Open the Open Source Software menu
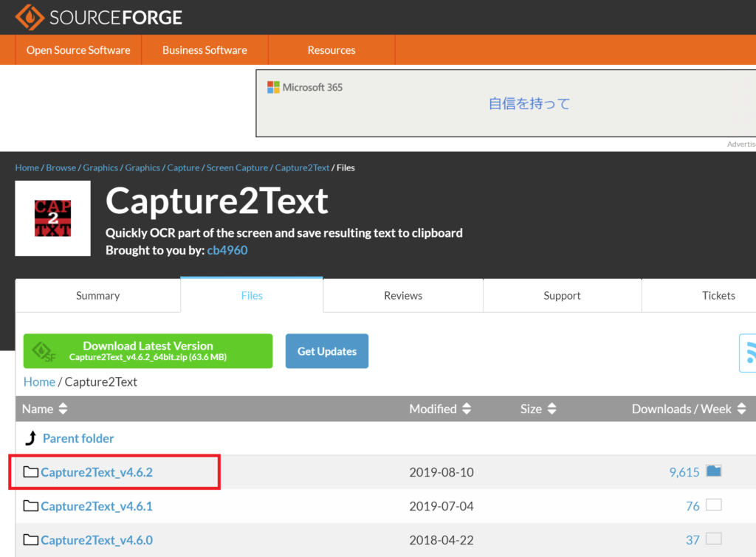This screenshot has height=557, width=756. point(78,49)
